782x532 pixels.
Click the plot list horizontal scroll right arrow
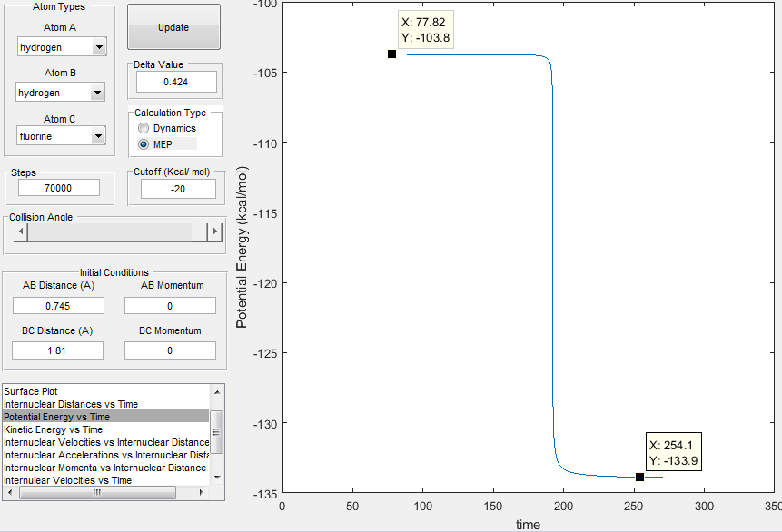pos(202,493)
